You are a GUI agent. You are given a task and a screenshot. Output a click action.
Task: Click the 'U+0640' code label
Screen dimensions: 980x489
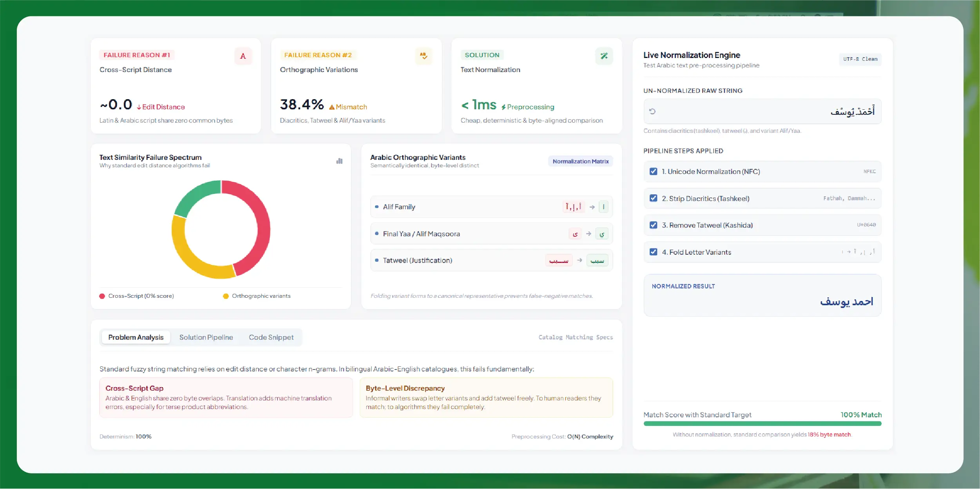click(866, 225)
